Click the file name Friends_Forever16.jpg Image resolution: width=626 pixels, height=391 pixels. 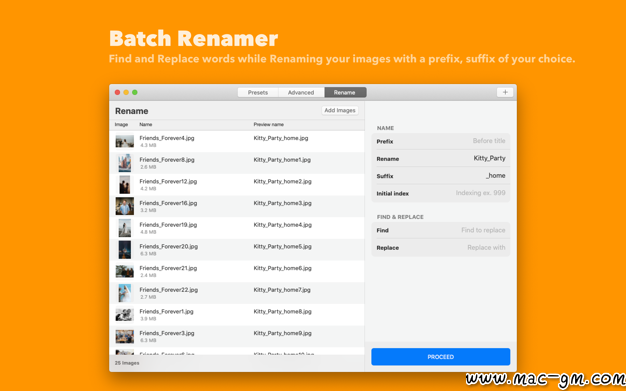click(x=168, y=203)
